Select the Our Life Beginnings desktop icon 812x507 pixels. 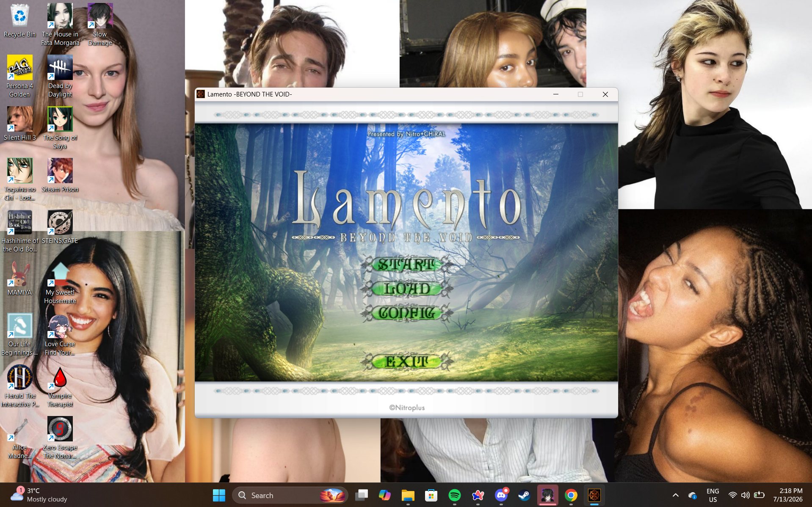(20, 334)
